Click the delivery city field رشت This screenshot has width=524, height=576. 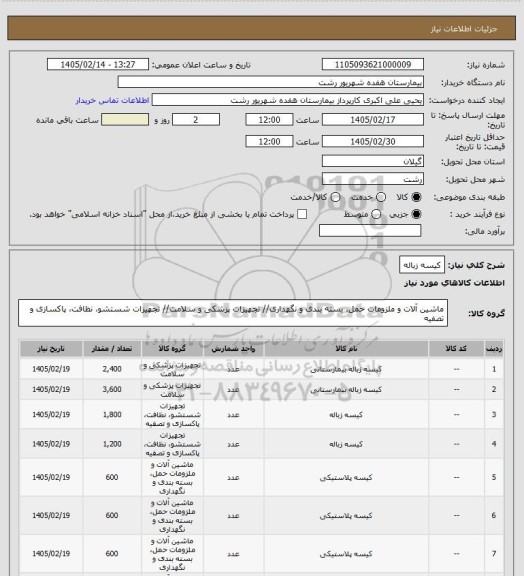(373, 179)
